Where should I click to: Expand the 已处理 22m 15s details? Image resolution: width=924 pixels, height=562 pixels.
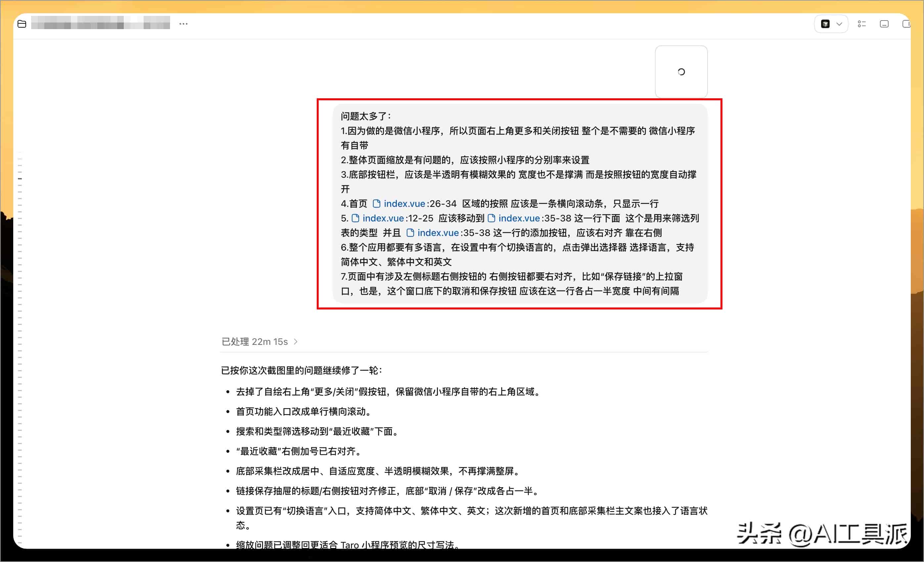click(259, 342)
